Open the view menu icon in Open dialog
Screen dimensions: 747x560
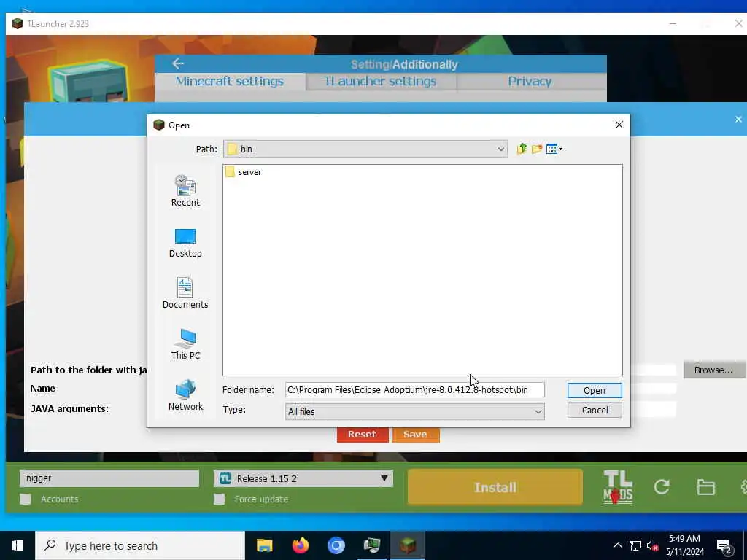554,149
